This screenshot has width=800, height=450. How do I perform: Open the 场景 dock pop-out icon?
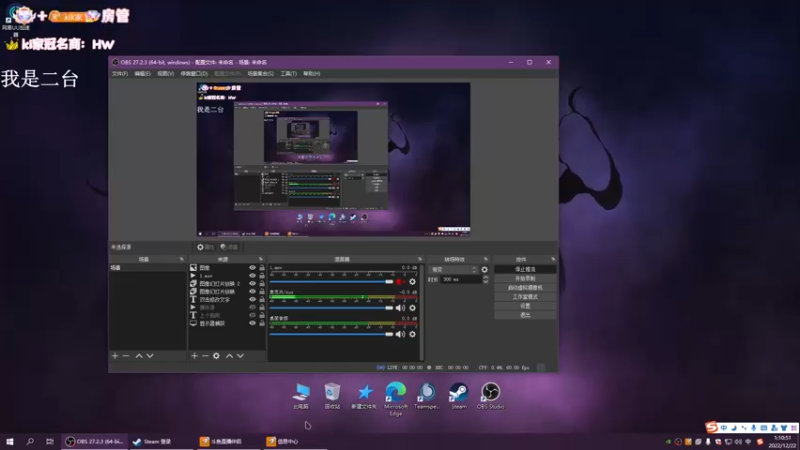pyautogui.click(x=182, y=259)
